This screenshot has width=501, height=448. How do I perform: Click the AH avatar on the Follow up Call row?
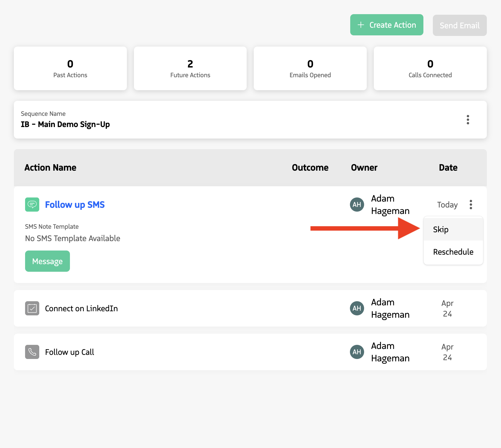tap(357, 352)
